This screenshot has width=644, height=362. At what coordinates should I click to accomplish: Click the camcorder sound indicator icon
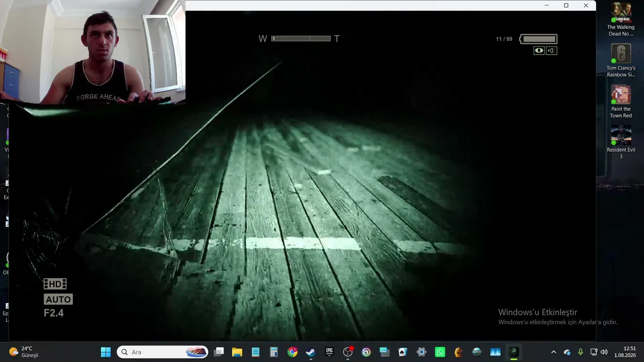(551, 50)
